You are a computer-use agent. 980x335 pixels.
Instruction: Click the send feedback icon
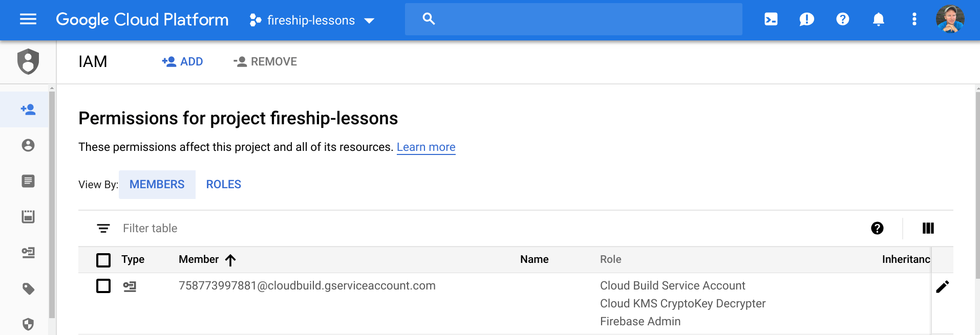pos(806,19)
